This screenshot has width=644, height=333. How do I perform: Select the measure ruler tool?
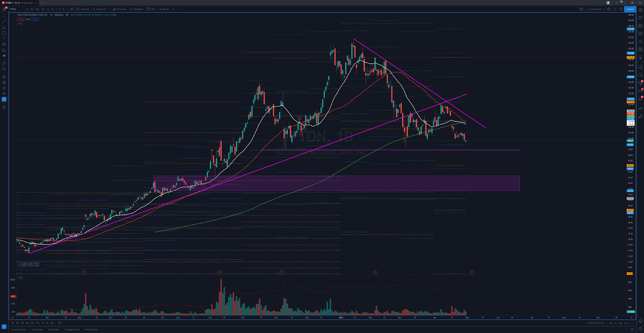[4, 63]
